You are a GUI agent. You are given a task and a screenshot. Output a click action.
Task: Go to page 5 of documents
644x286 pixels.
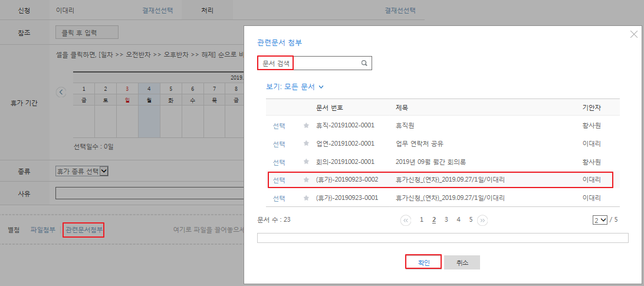pos(471,219)
